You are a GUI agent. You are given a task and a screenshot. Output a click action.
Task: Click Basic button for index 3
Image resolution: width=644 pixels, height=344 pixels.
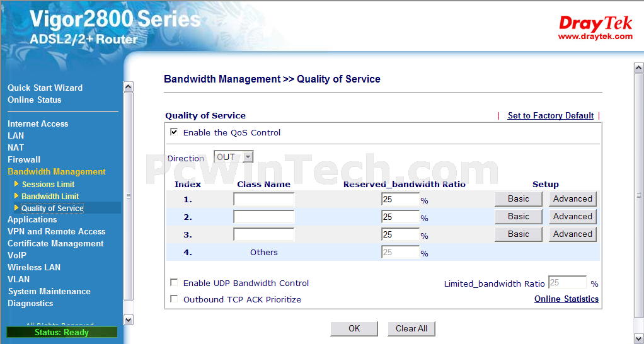click(x=519, y=234)
